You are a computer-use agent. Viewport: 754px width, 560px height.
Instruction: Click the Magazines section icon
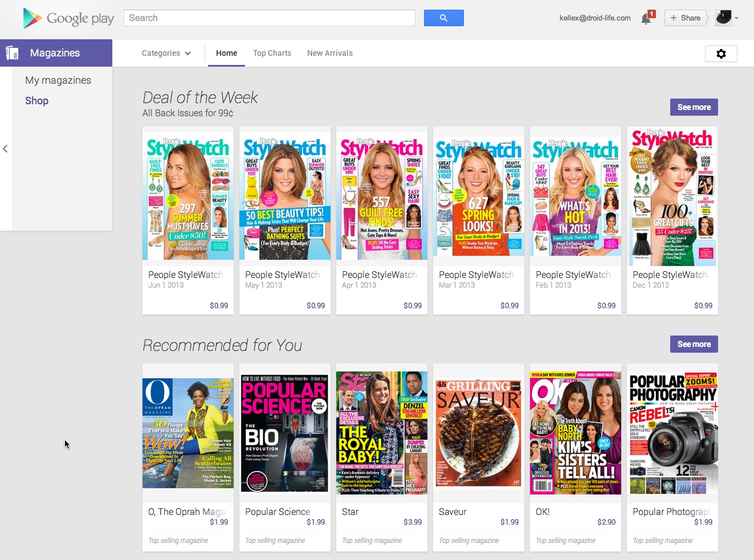point(12,53)
